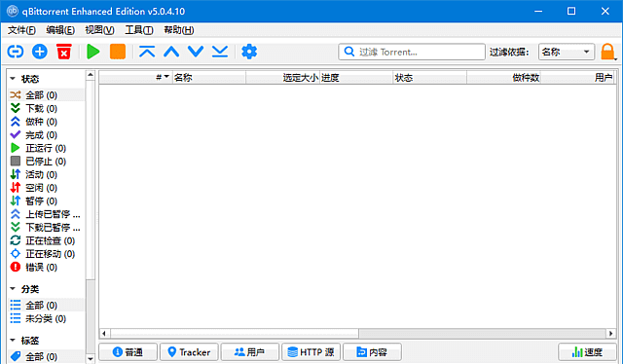Screen dimensions: 623x364
Task: Switch to the 用户 tab
Action: pos(250,352)
